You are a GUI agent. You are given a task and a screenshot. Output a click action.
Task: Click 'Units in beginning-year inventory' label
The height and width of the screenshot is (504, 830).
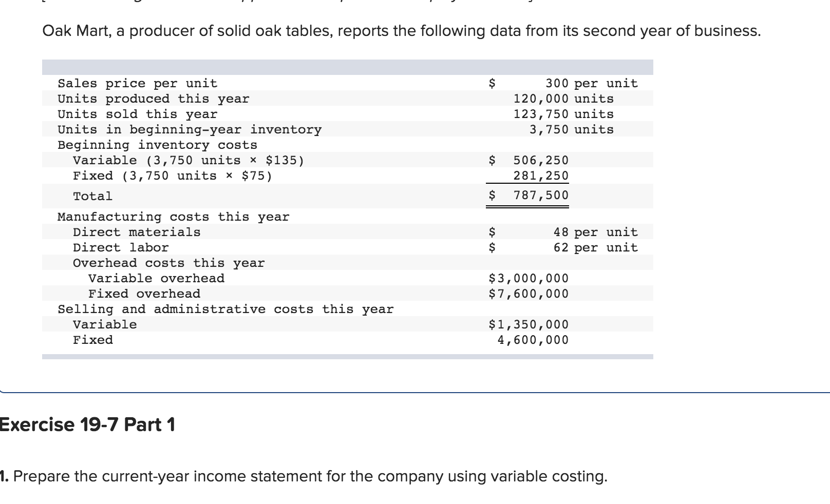[x=190, y=129]
